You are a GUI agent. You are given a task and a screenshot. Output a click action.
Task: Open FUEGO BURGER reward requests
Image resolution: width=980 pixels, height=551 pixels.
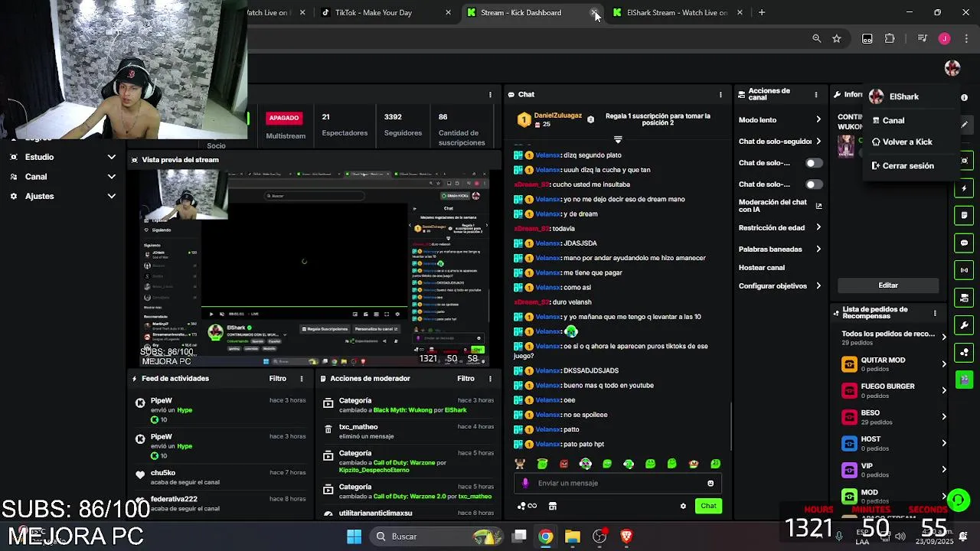[893, 390]
